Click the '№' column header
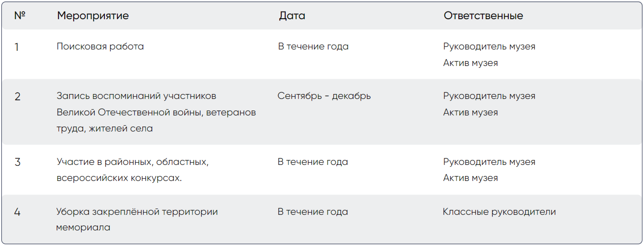 point(20,15)
